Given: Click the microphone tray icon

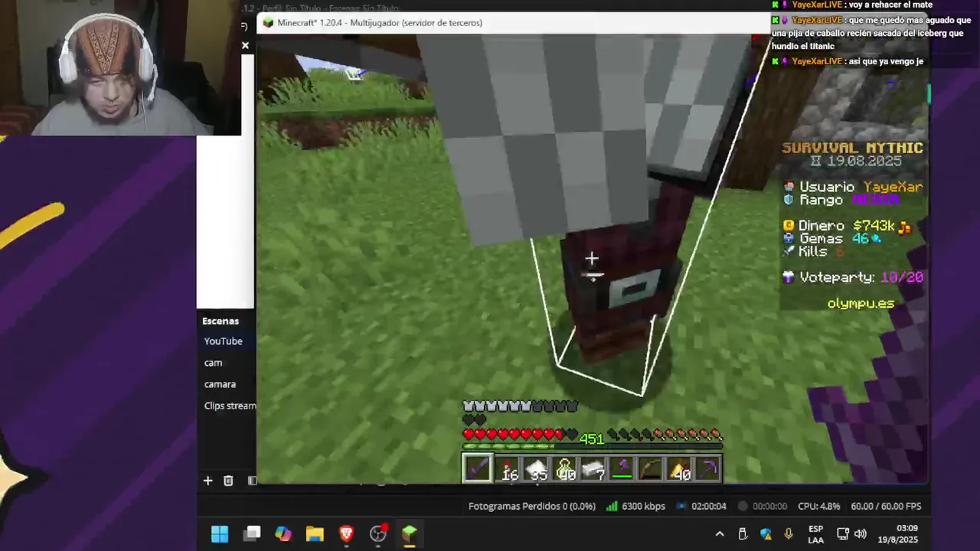Looking at the screenshot, I should pos(789,534).
